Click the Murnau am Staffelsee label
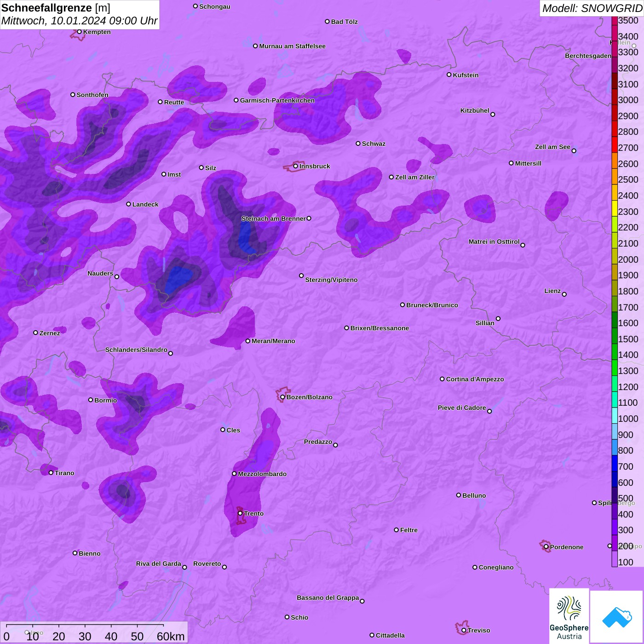 (x=292, y=46)
